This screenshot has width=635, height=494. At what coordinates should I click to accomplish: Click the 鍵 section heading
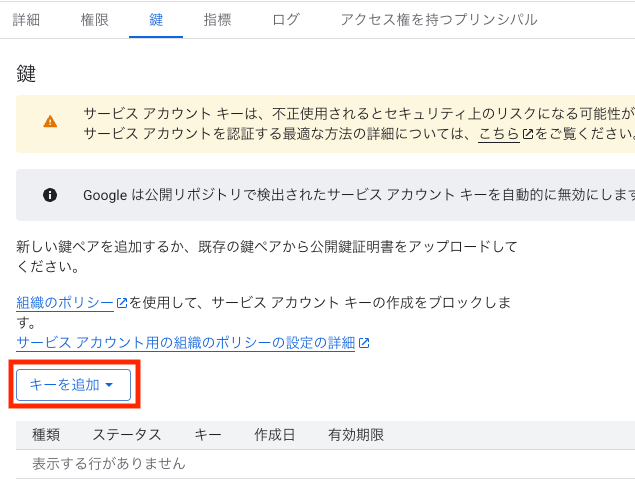coord(26,74)
